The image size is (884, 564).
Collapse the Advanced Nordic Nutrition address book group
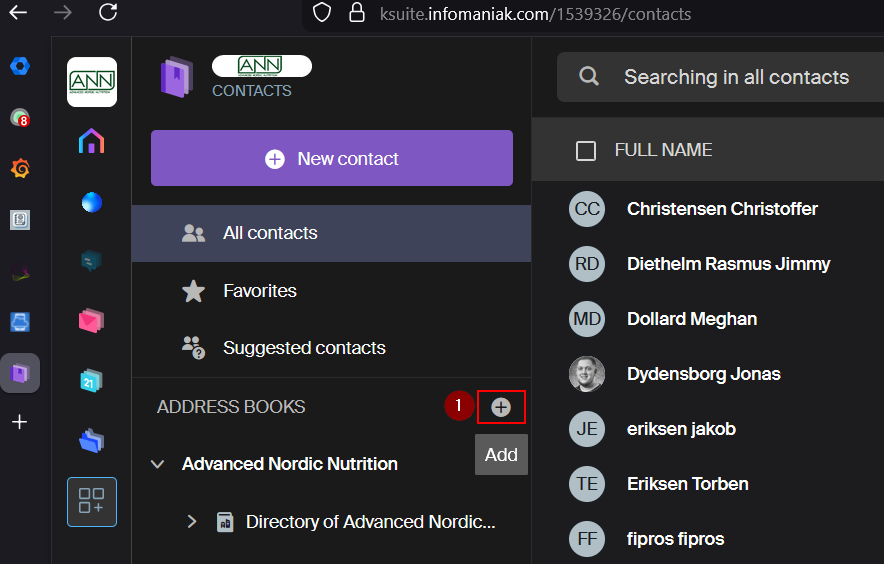(157, 464)
